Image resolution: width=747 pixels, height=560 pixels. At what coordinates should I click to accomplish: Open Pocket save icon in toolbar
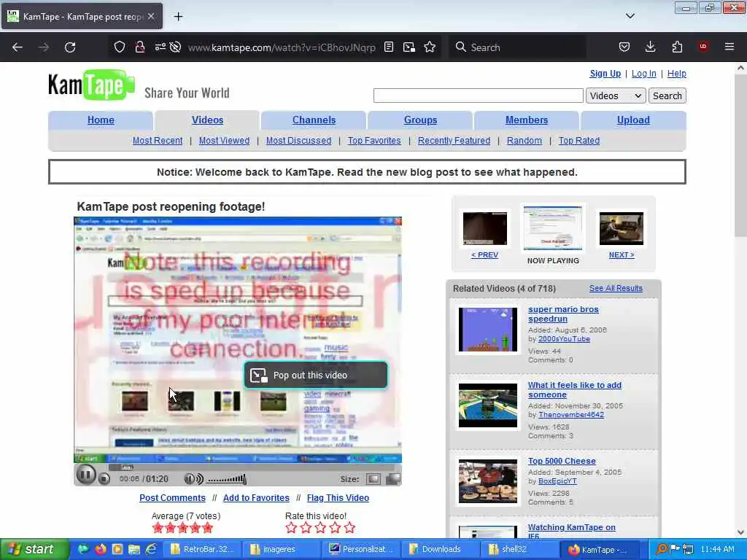point(624,47)
